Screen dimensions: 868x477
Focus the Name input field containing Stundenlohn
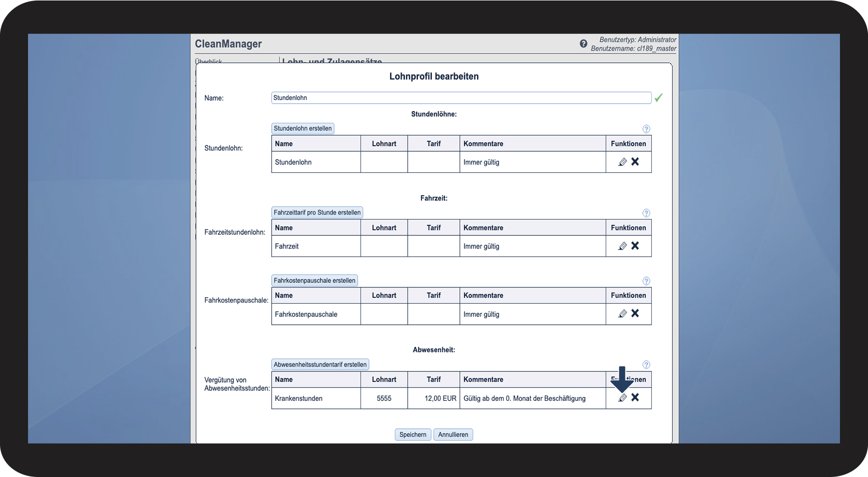pos(461,98)
